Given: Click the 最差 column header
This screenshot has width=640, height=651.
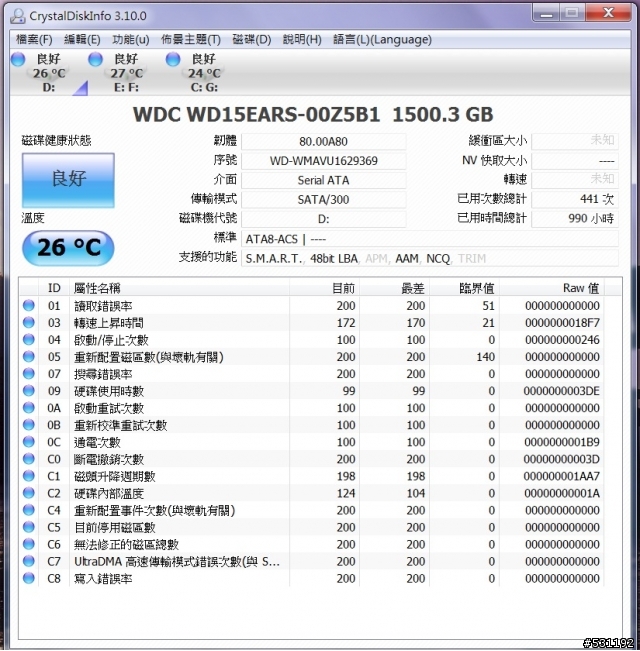Looking at the screenshot, I should pos(394,288).
